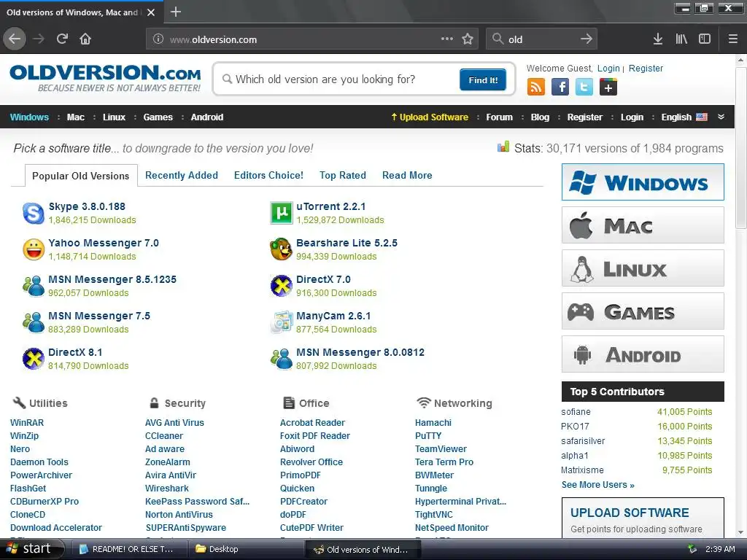747x560 pixels.
Task: Show site information icon in address bar
Action: (158, 39)
